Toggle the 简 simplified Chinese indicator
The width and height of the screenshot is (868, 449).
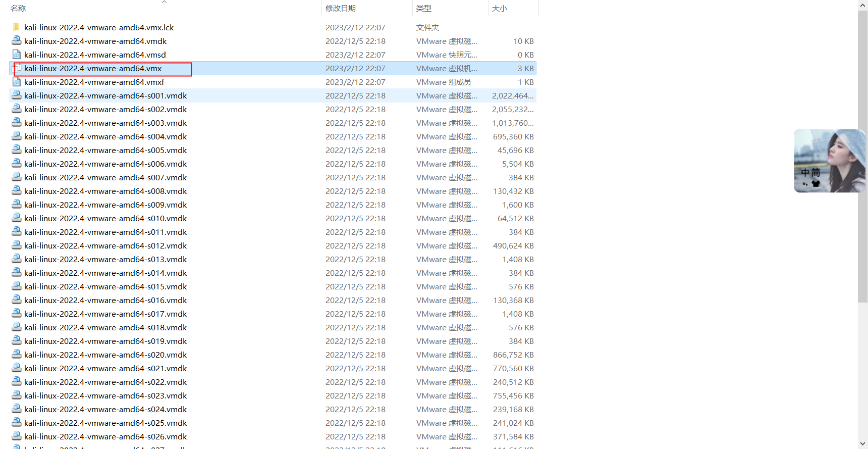coord(816,172)
